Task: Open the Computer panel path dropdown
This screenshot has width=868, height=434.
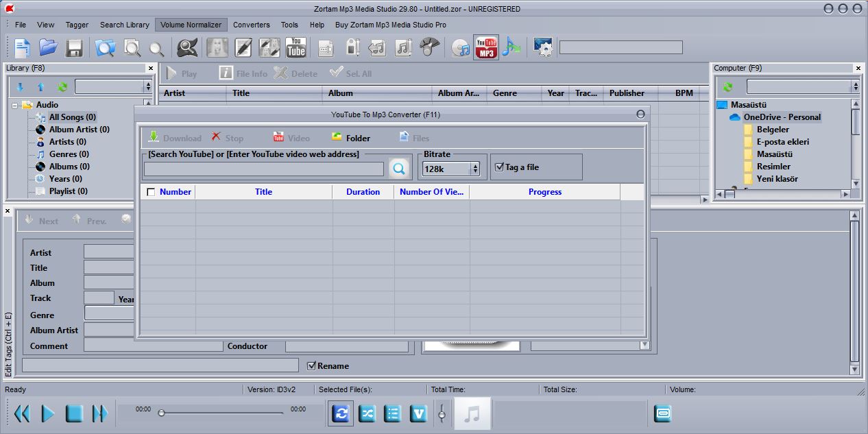Action: click(856, 87)
